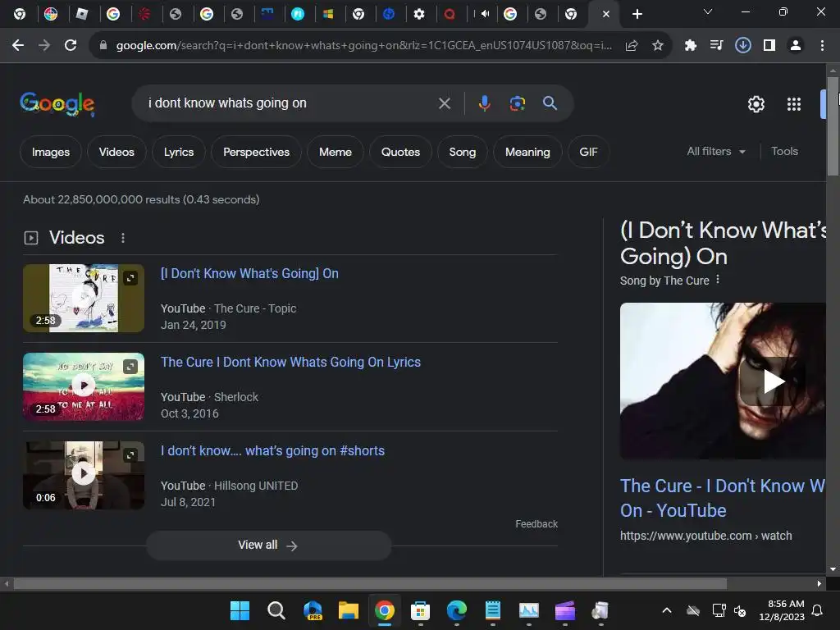
Task: Open the search Tools option
Action: [784, 152]
